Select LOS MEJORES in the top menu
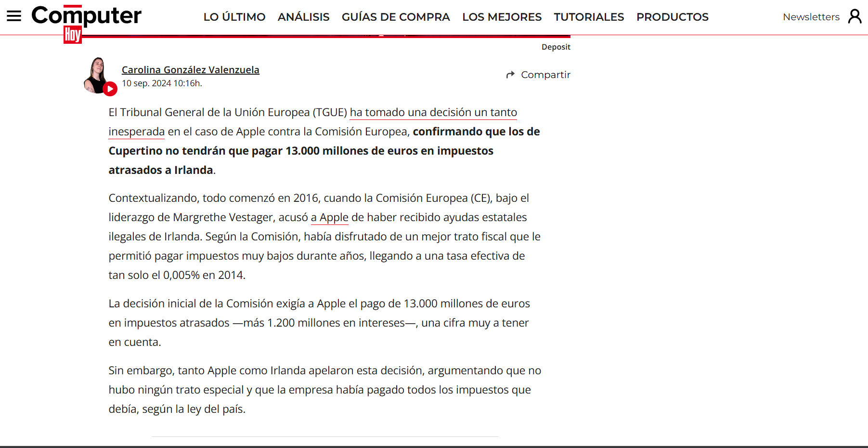868x448 pixels. pos(502,17)
